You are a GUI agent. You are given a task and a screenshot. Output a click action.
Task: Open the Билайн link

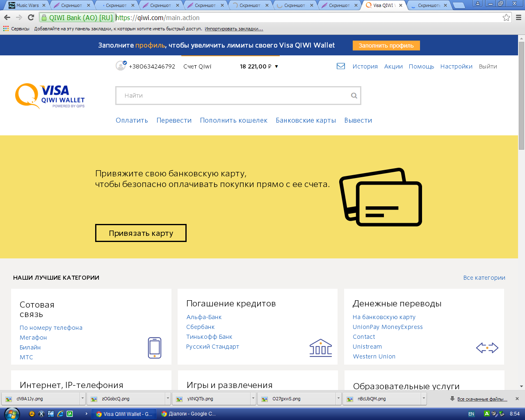30,347
